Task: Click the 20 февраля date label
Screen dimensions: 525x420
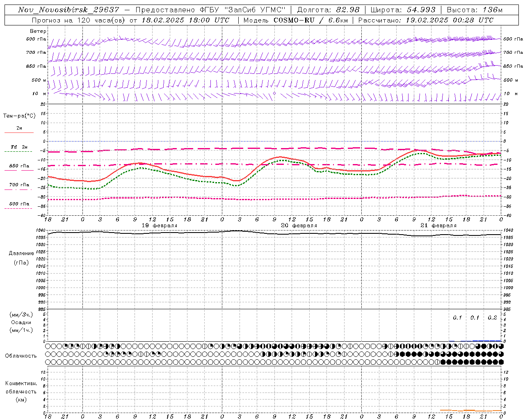Action: click(x=299, y=226)
